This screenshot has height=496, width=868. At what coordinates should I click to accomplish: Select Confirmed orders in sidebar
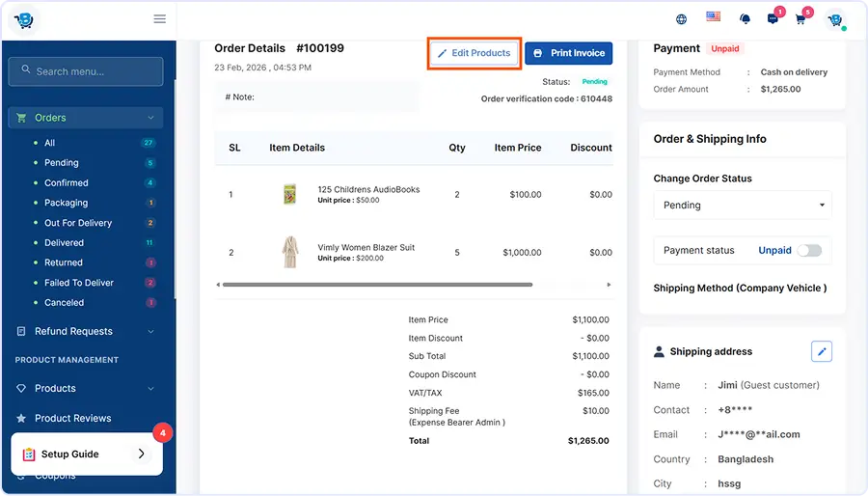tap(66, 182)
